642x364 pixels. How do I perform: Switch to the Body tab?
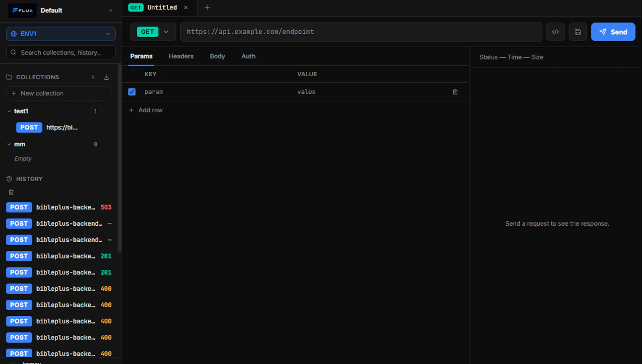click(x=217, y=56)
